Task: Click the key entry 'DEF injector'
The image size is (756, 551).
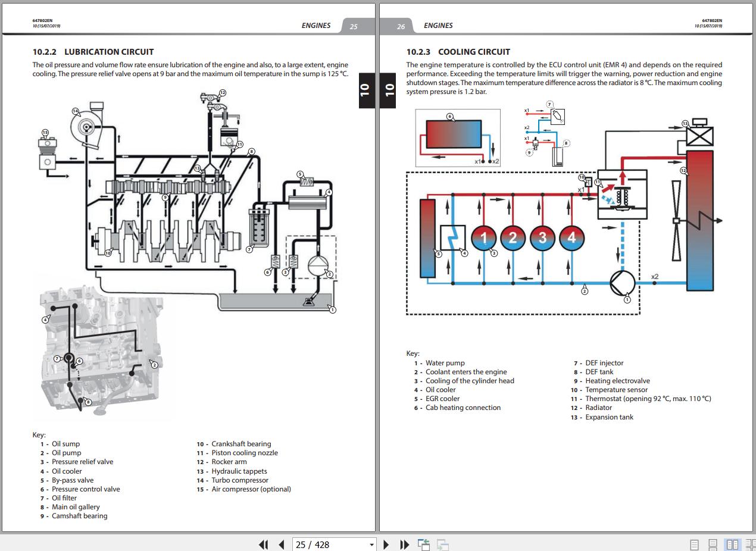Action: coord(604,363)
